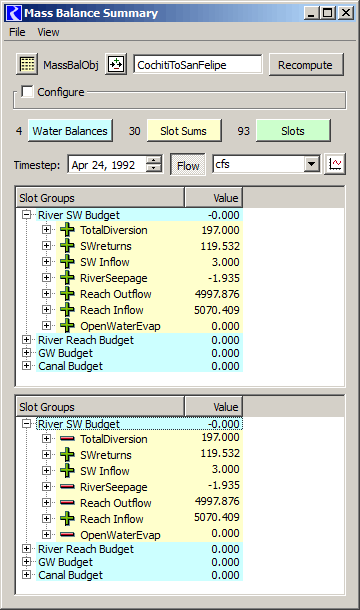This screenshot has width=360, height=610.
Task: Click green plus icon of SWreturns in lower list
Action: coord(67,454)
